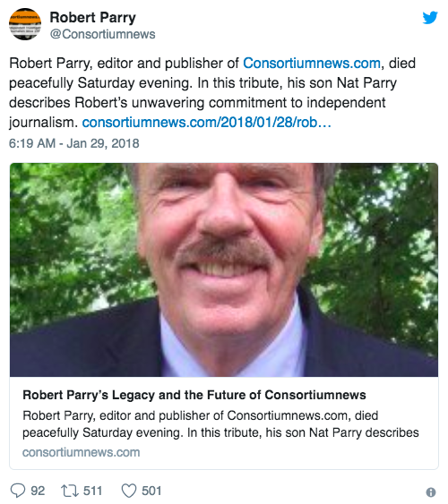Open the card photo of smiling man

[x=224, y=269]
